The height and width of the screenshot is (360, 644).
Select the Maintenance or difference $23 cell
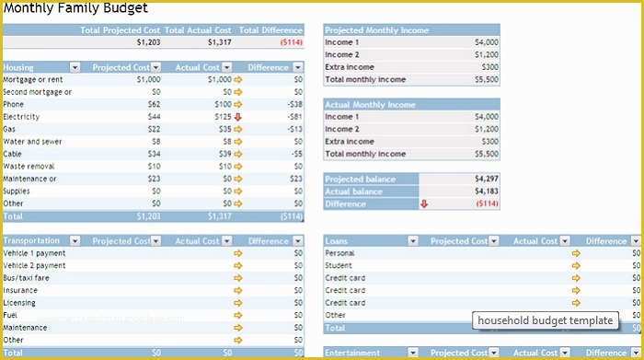tap(295, 179)
